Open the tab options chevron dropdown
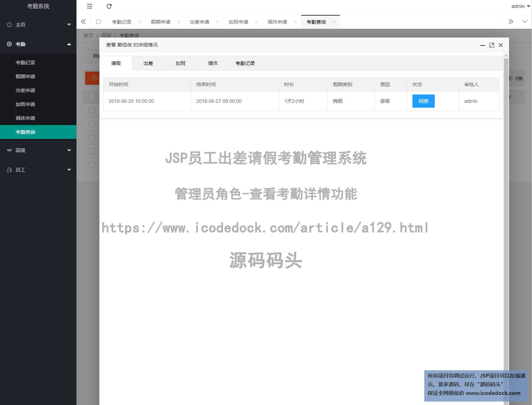This screenshot has height=405, width=532. [525, 22]
